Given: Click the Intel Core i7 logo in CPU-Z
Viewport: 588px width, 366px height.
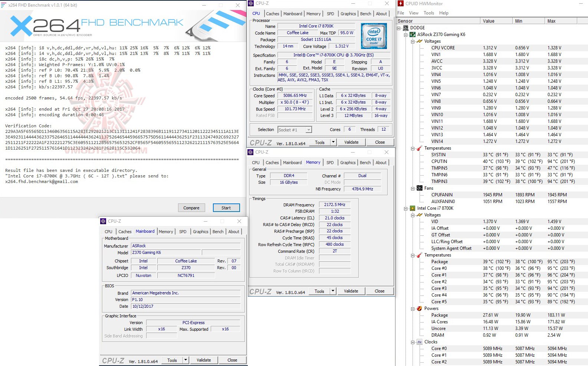Looking at the screenshot, I should coord(374,36).
